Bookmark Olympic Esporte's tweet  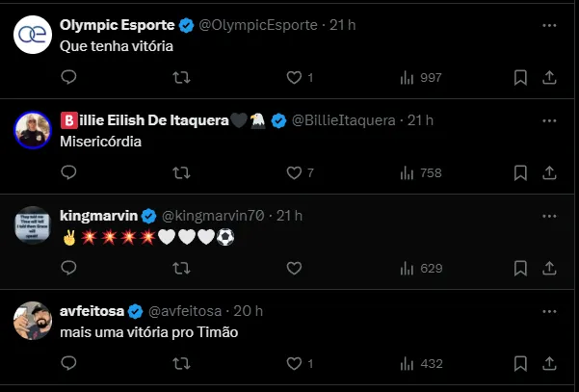[x=520, y=77]
